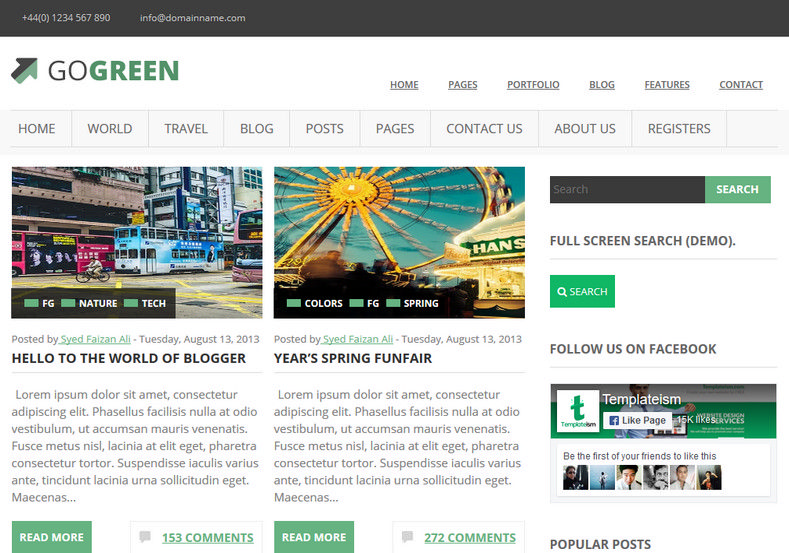Open CONTACT US in the navigation bar
This screenshot has width=789, height=553.
(484, 129)
